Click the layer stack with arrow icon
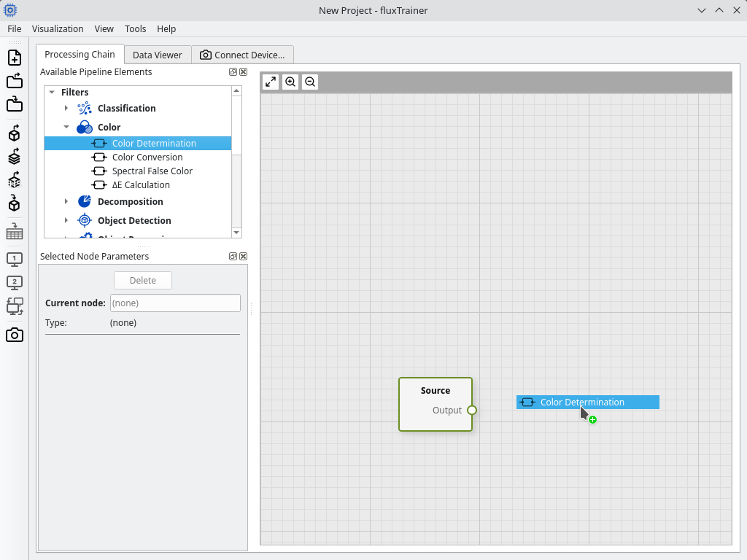 15,157
